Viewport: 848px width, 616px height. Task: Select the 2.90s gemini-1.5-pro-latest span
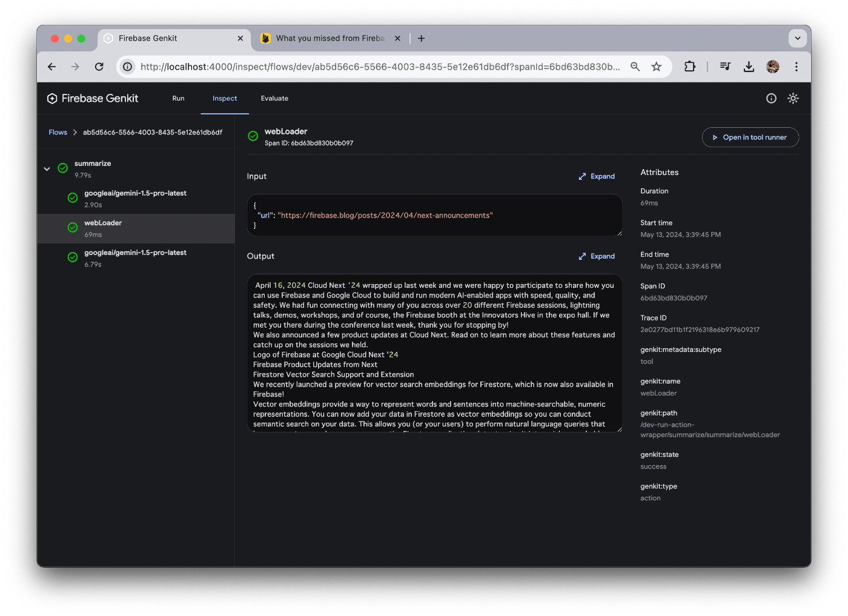click(x=136, y=199)
